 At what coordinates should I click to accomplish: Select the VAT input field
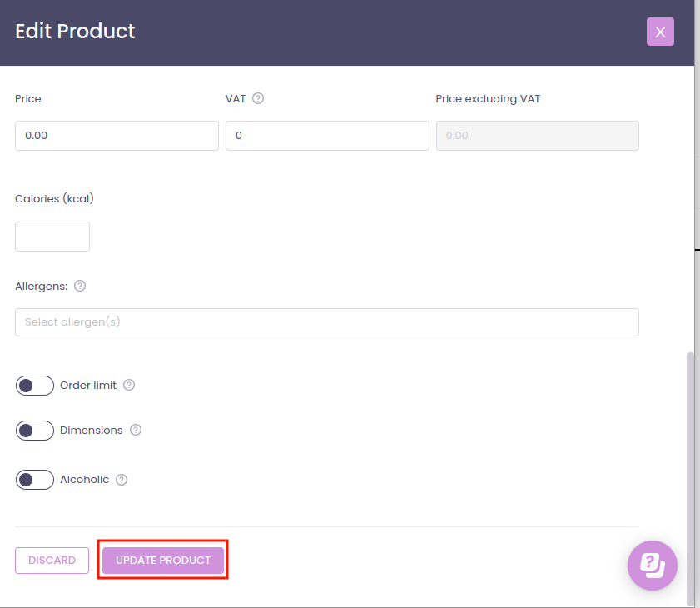tap(327, 135)
